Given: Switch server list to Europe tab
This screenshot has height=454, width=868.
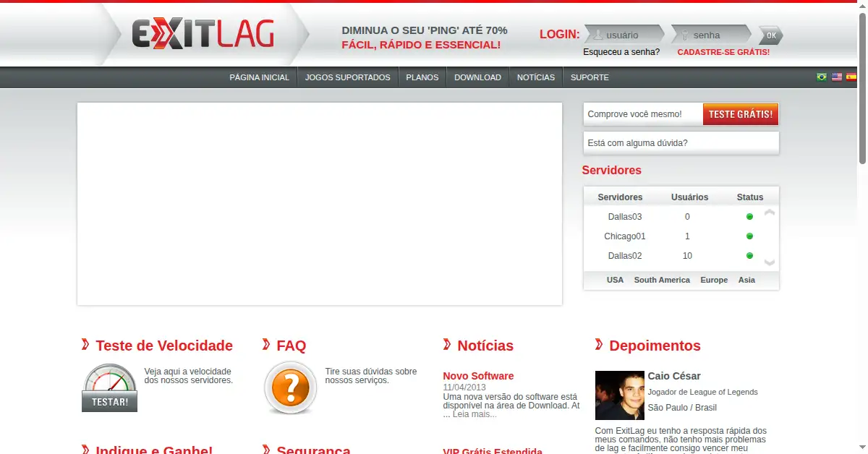Looking at the screenshot, I should [714, 280].
